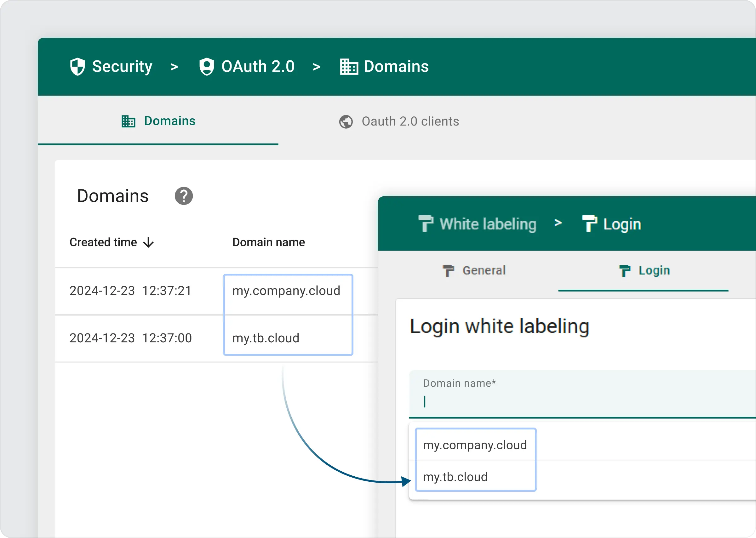
Task: Navigate to OAuth 2.0 breadcrumb link
Action: pyautogui.click(x=258, y=67)
